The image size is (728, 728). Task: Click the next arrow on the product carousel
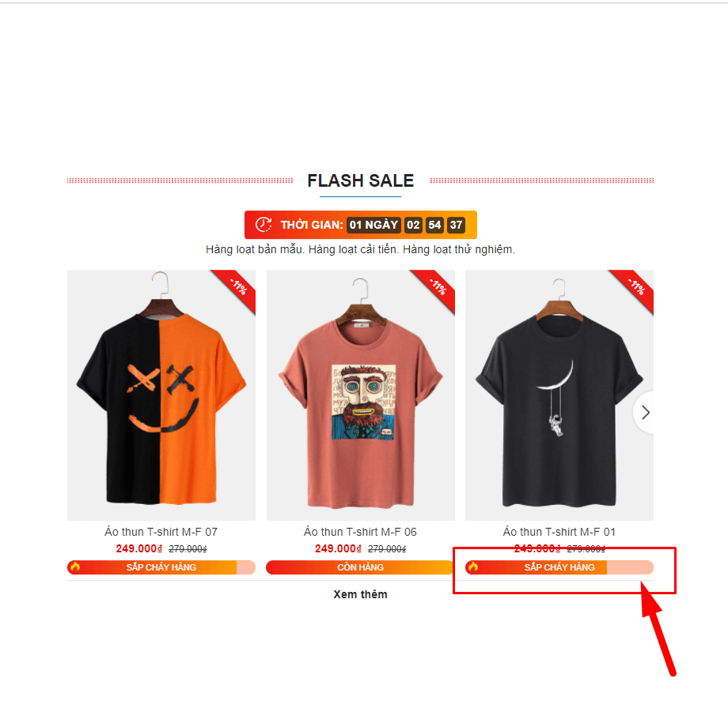click(x=644, y=412)
